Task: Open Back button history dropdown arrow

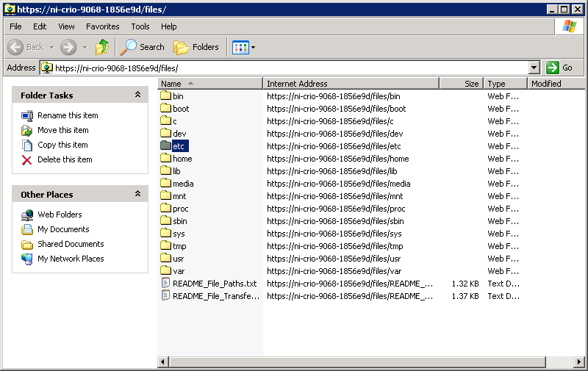Action: 51,47
